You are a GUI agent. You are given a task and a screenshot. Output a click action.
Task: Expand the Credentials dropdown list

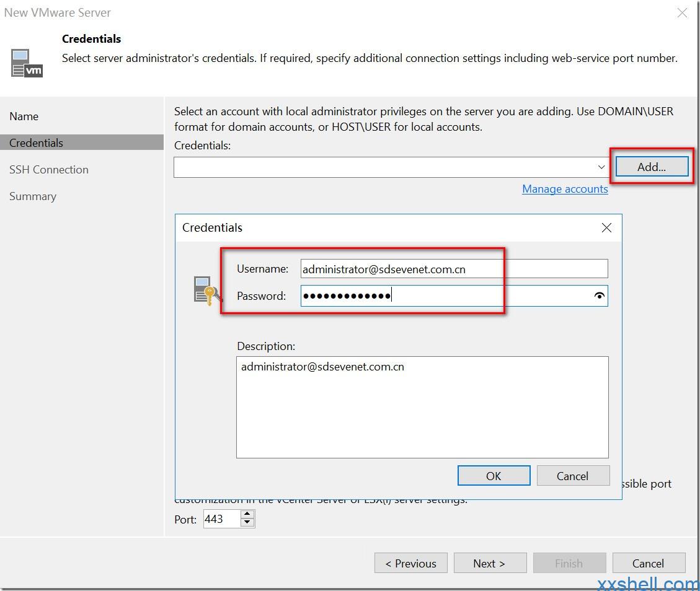[x=601, y=167]
